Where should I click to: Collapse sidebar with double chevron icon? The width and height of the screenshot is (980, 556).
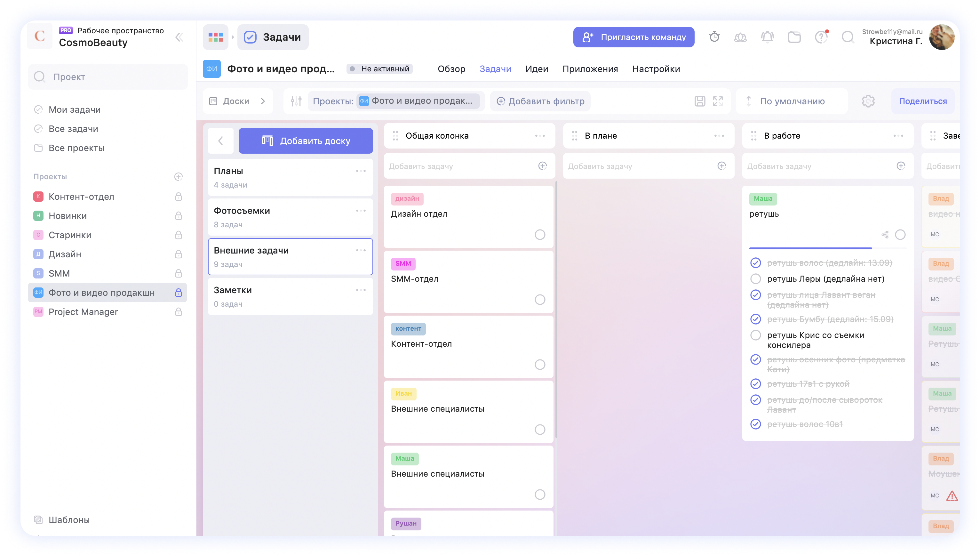pos(179,37)
